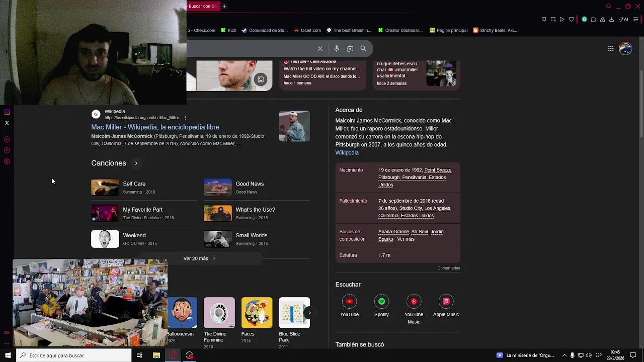
Task: Click the pin icon in the Opera toolbar
Action: point(544,20)
